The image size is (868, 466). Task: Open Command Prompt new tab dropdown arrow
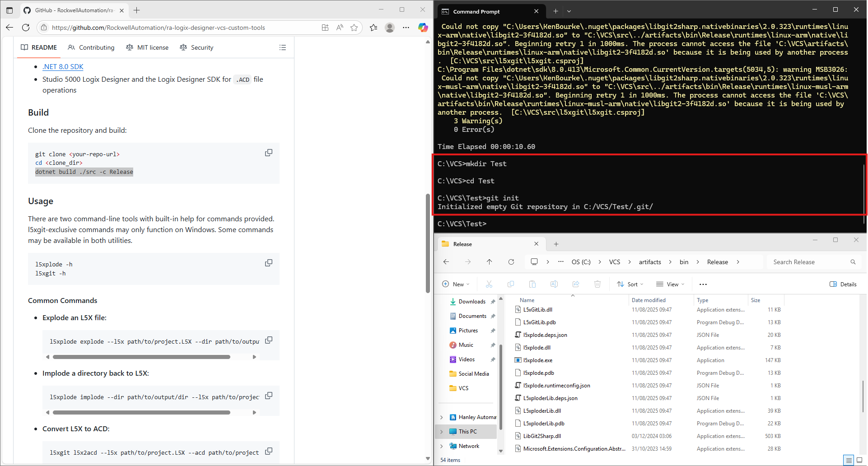point(569,11)
